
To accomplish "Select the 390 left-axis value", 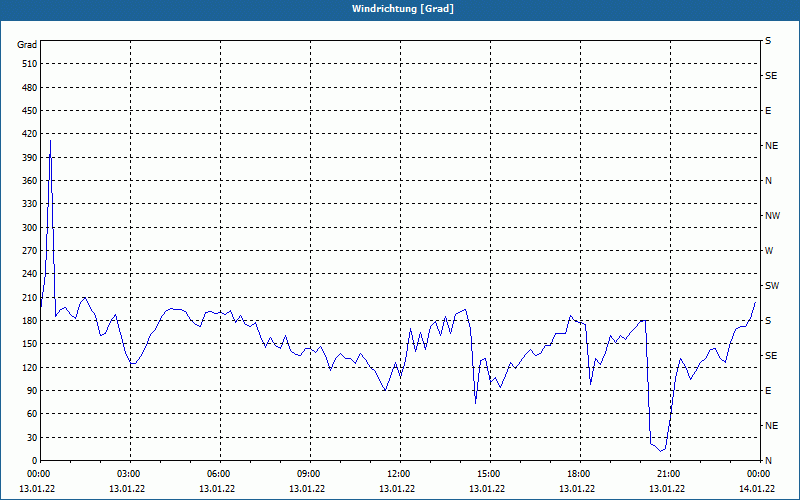I will coord(30,158).
